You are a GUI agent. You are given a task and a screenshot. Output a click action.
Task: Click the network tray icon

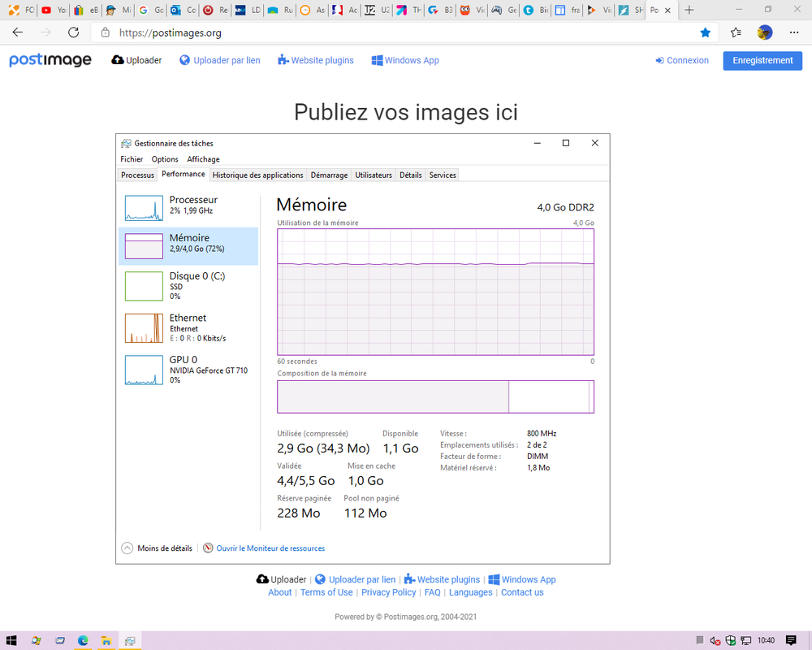click(x=745, y=641)
